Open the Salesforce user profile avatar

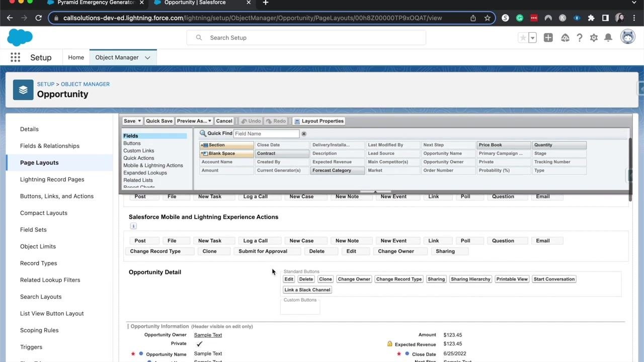pyautogui.click(x=627, y=37)
